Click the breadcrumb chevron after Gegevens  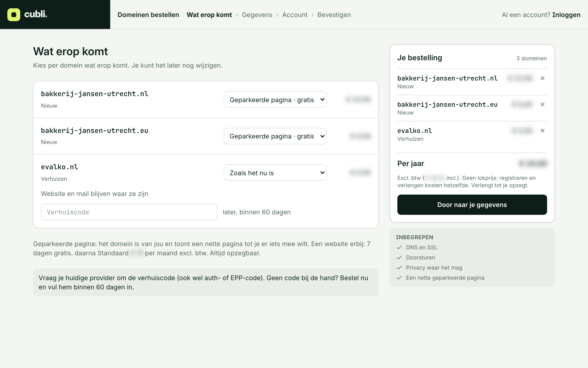277,15
